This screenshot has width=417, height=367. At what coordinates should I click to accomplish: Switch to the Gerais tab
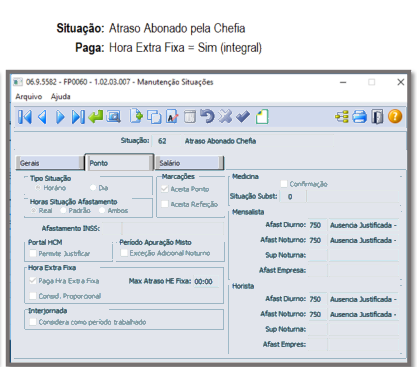tap(49, 163)
